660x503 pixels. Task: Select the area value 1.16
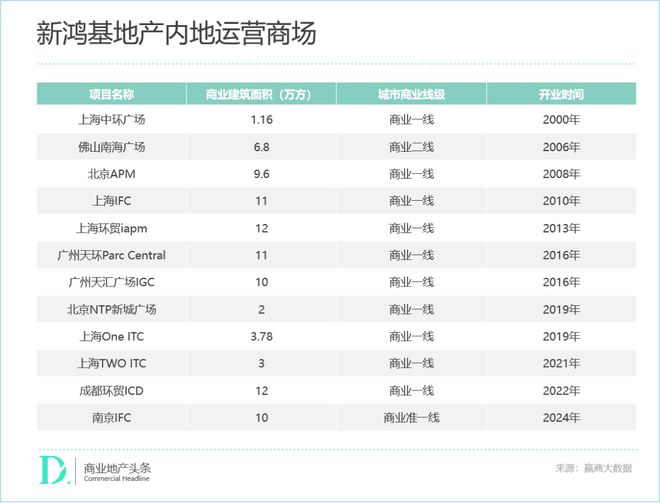point(261,120)
